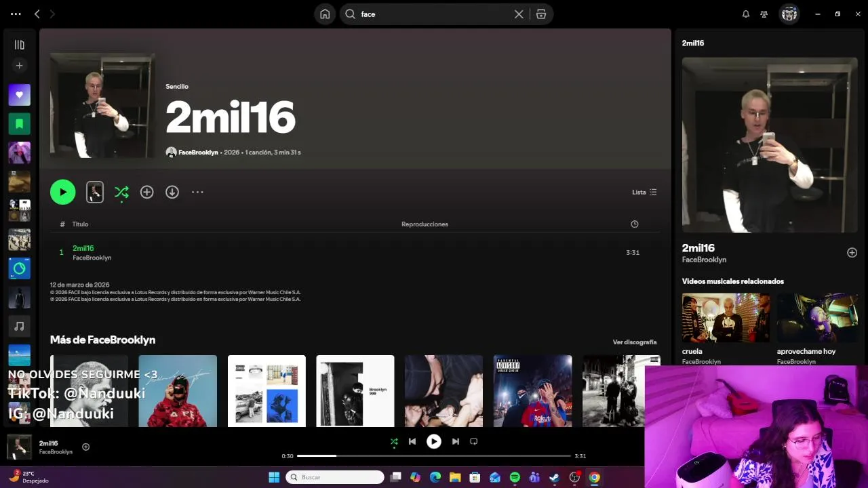Open Task View on the taskbar

[396, 477]
